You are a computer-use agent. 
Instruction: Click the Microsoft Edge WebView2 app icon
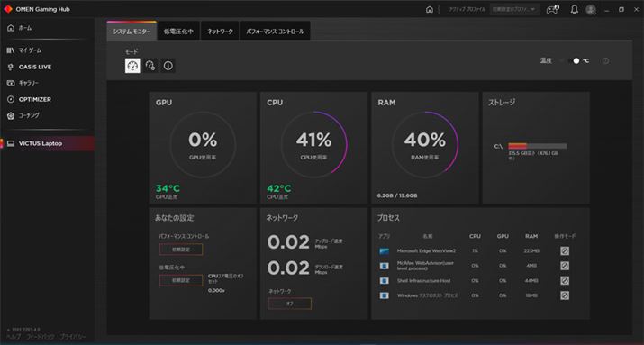point(384,251)
